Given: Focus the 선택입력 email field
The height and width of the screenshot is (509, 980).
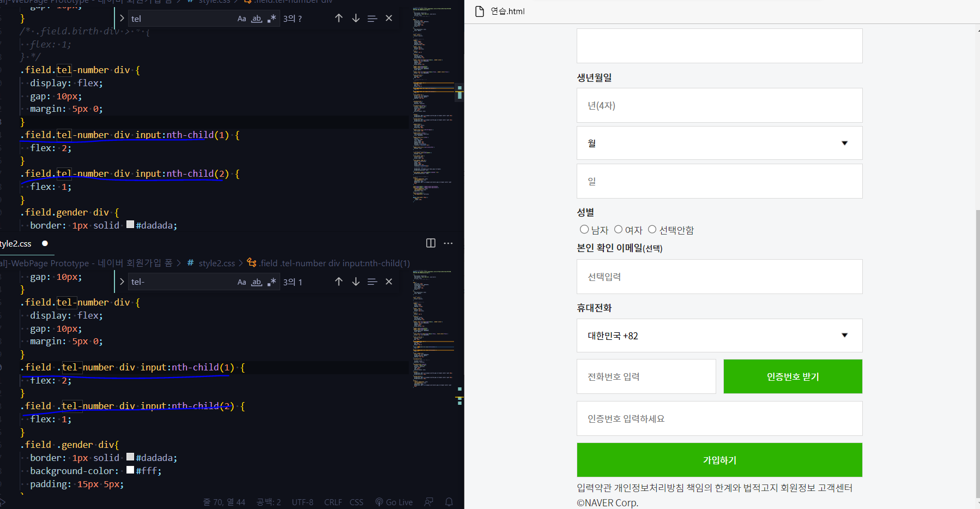Looking at the screenshot, I should pyautogui.click(x=719, y=277).
